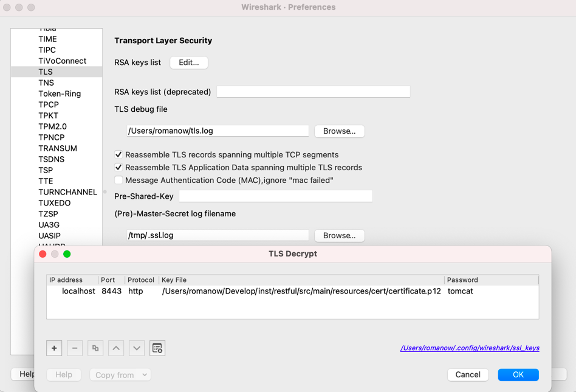The width and height of the screenshot is (576, 392).
Task: Select the Token-Ring protocol entry
Action: (55, 93)
